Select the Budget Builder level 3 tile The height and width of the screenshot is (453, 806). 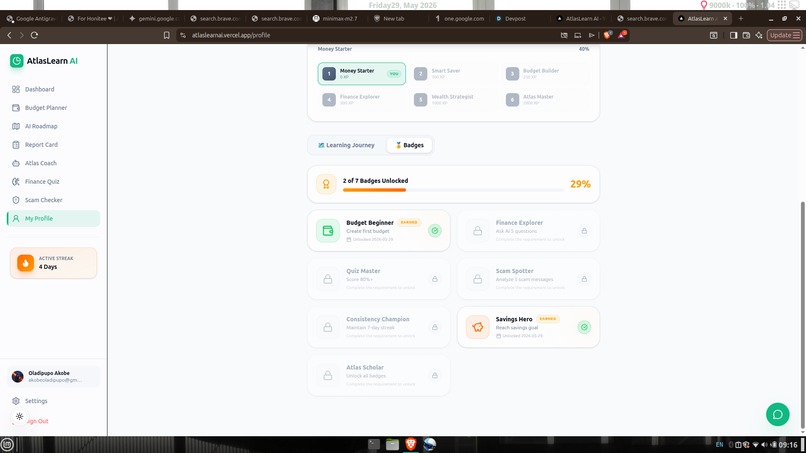click(x=545, y=74)
